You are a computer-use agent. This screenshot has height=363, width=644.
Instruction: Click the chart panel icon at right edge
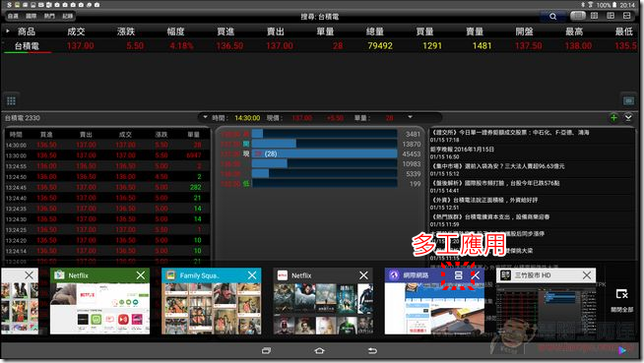[629, 100]
